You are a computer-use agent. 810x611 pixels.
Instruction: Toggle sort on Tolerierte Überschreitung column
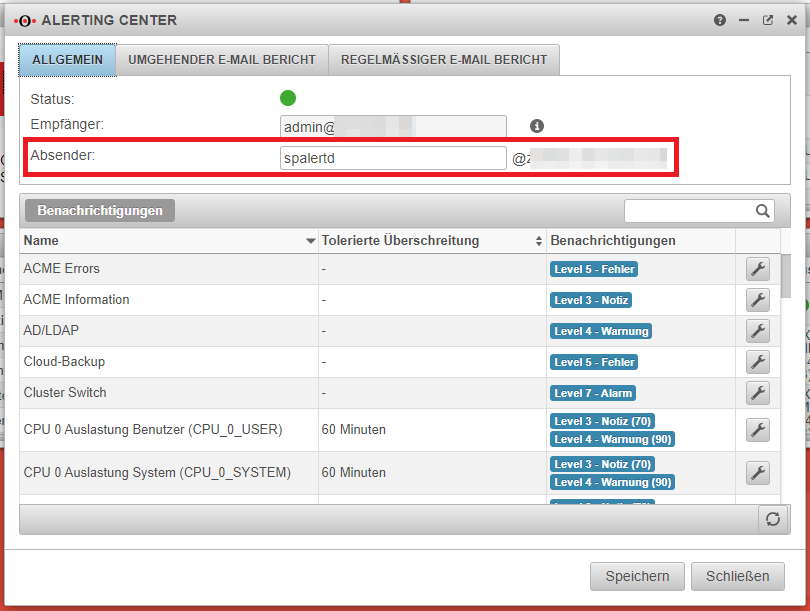(x=539, y=242)
